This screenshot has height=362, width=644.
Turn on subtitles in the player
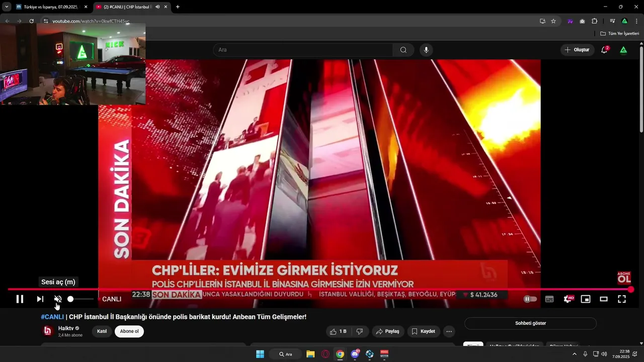(x=549, y=299)
